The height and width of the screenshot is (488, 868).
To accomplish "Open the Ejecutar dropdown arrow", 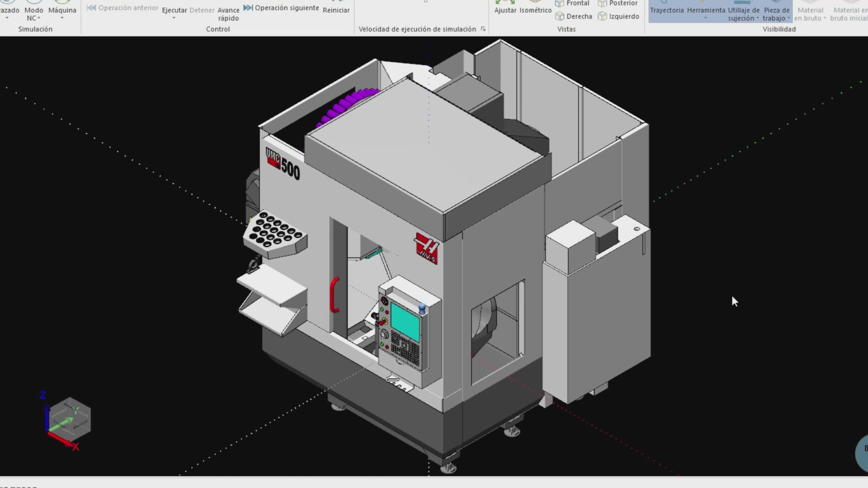I will tap(173, 18).
